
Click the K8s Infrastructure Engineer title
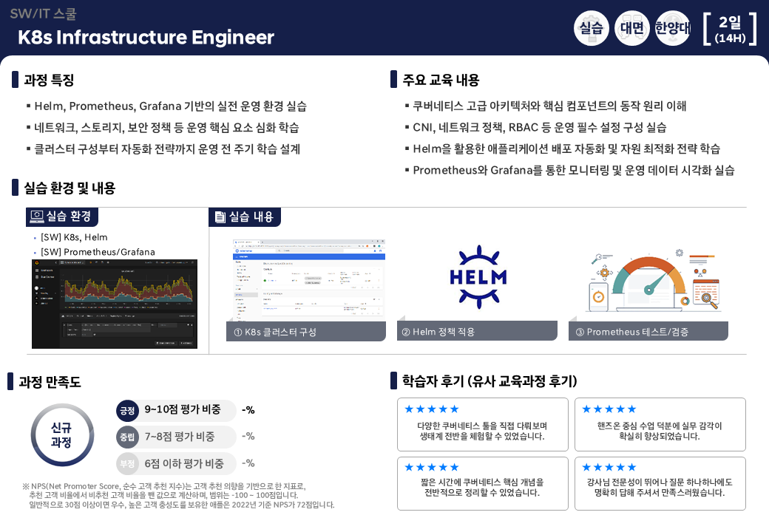point(146,37)
